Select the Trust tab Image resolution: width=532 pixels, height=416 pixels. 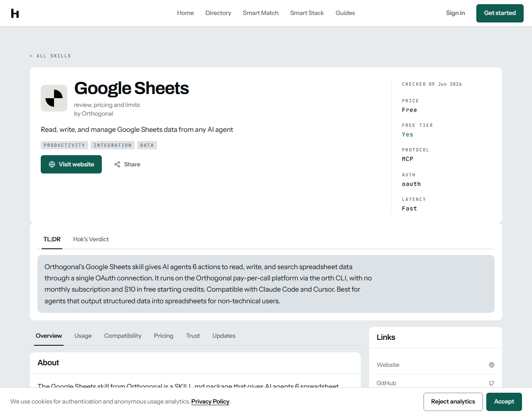point(193,336)
